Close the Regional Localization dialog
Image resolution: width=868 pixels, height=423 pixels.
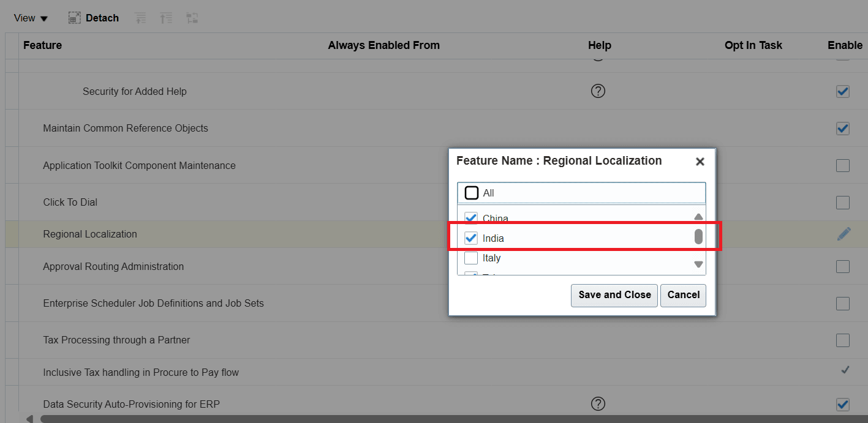[700, 161]
